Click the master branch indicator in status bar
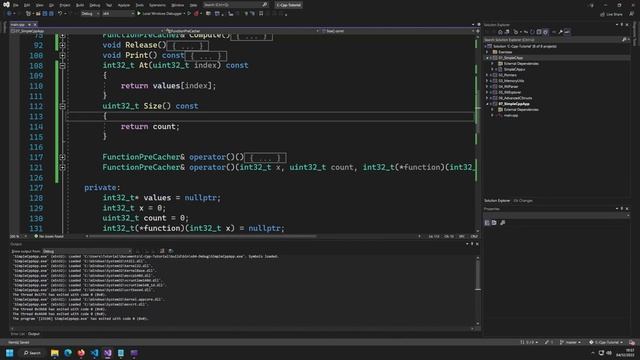 pyautogui.click(x=571, y=342)
